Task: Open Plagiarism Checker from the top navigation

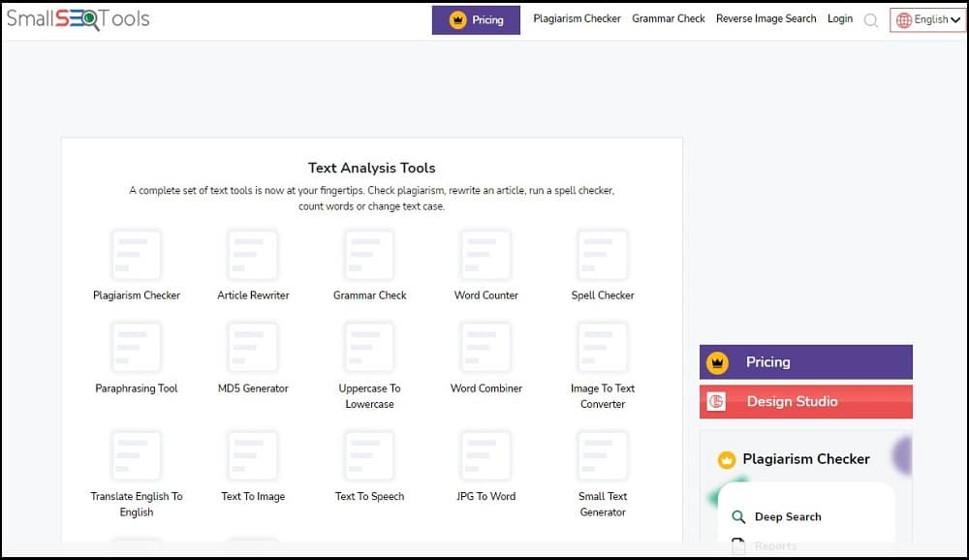Action: coord(578,18)
